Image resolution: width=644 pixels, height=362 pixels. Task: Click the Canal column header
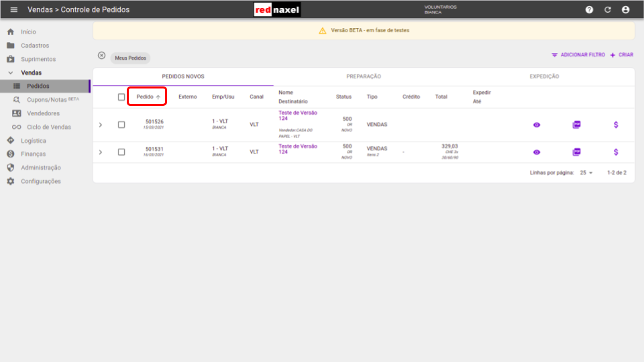(x=256, y=97)
